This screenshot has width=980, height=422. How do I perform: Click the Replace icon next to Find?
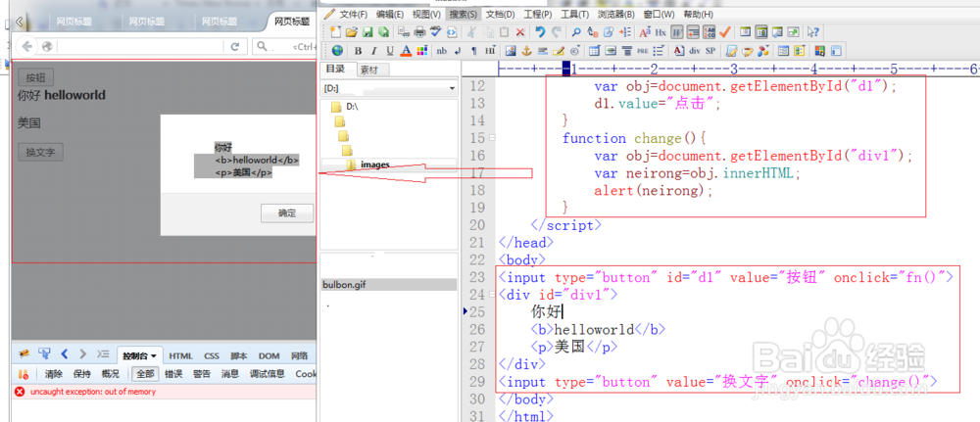coord(593,32)
